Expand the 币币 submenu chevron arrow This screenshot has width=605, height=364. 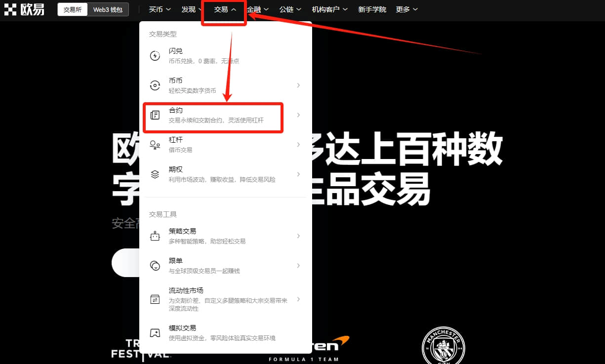coord(298,85)
